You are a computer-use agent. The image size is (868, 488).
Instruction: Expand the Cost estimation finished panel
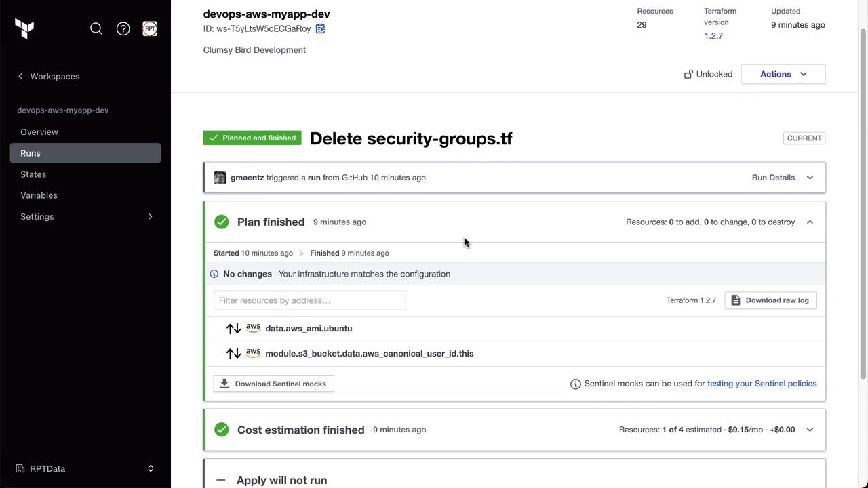click(810, 430)
